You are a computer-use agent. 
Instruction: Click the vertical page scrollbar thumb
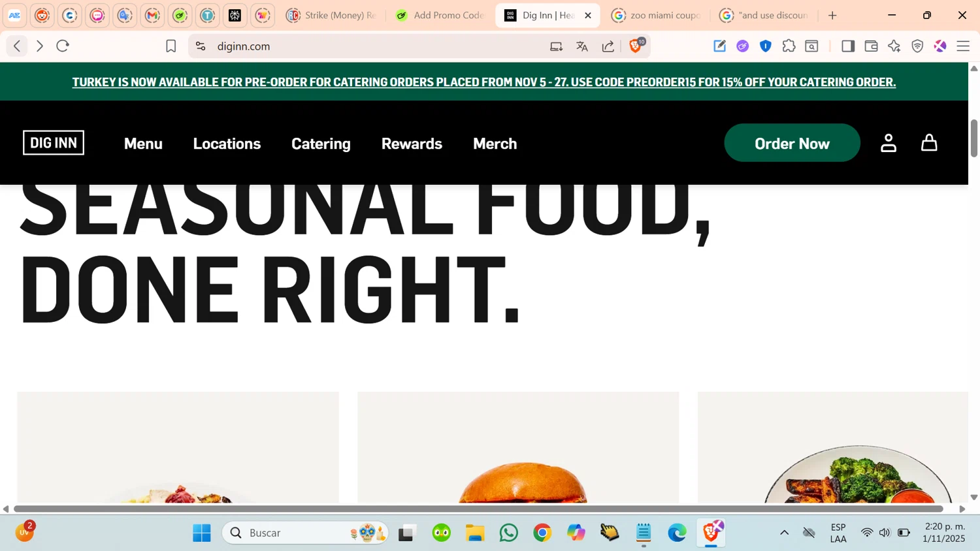click(973, 138)
